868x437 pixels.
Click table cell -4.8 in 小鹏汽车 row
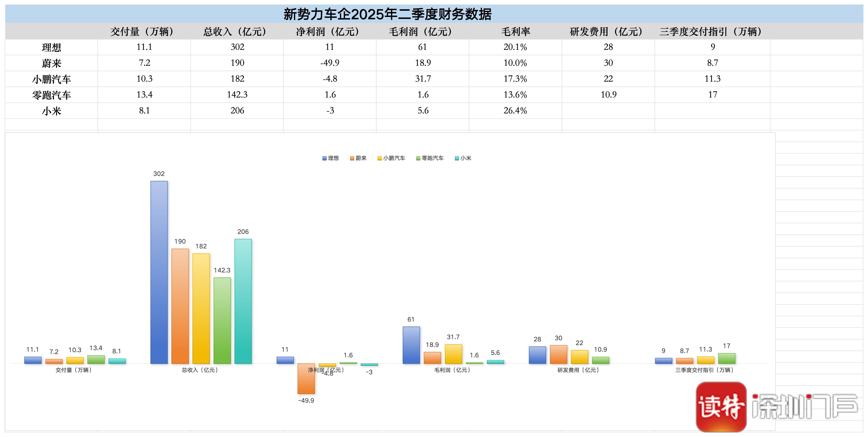pyautogui.click(x=330, y=79)
